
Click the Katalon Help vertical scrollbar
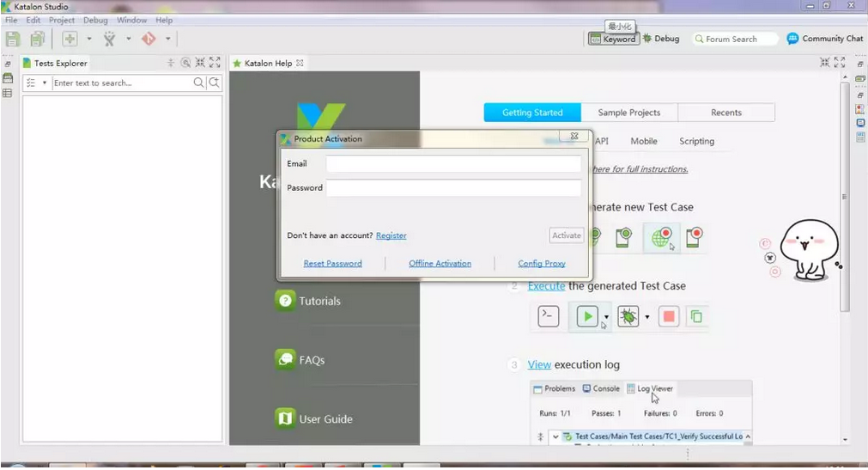pyautogui.click(x=844, y=197)
